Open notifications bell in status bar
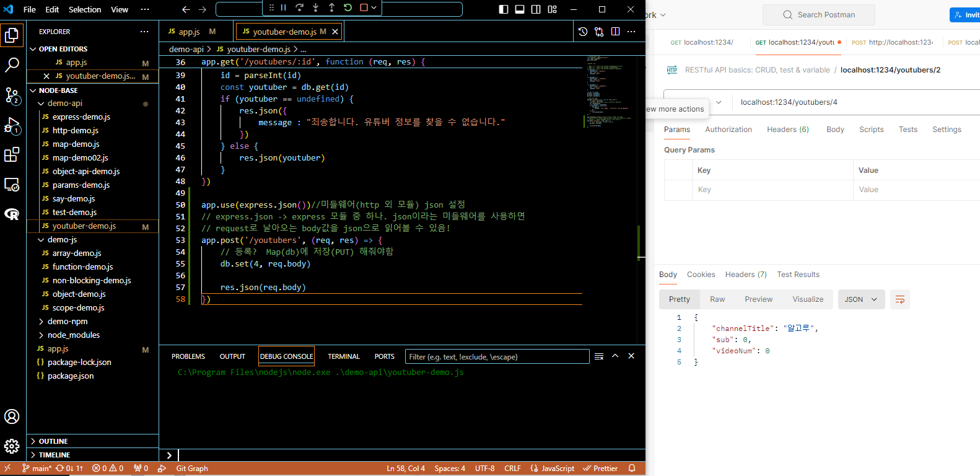 [x=632, y=469]
